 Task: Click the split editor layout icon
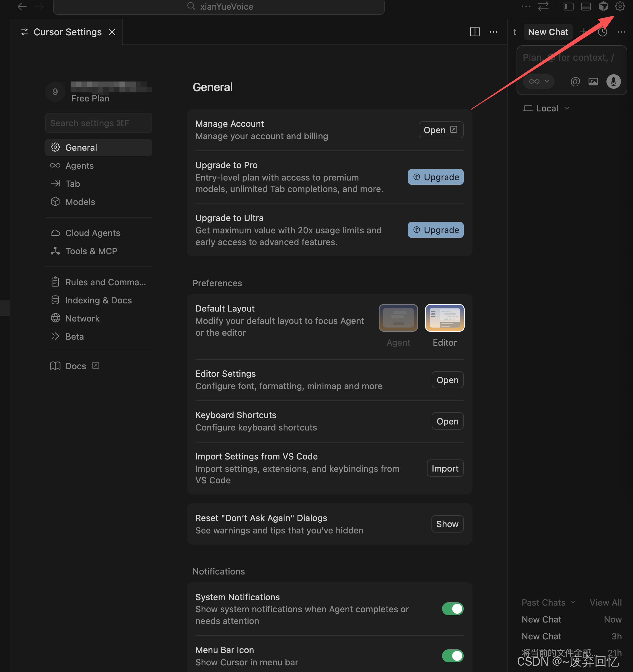(x=475, y=32)
